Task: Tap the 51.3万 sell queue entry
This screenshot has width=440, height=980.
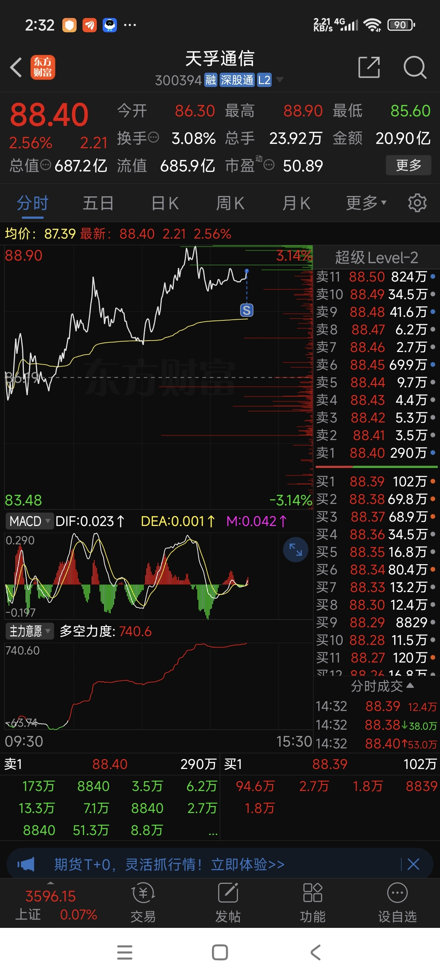Action: click(x=91, y=830)
